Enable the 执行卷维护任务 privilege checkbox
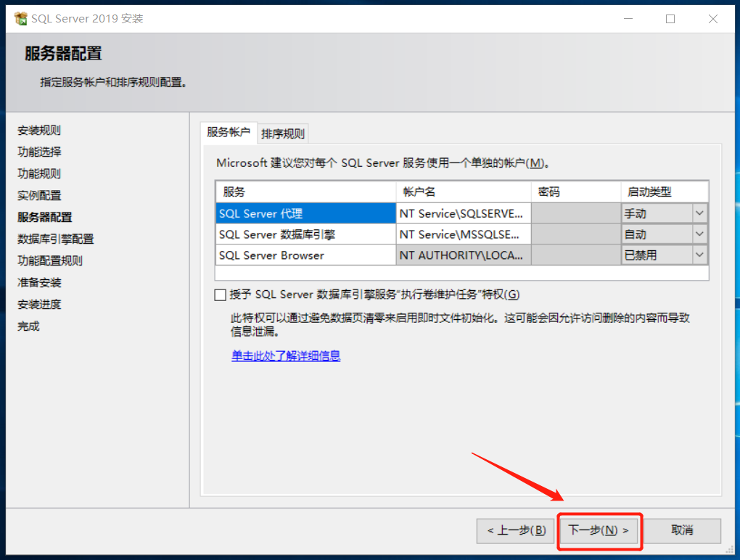740x560 pixels. [x=221, y=295]
